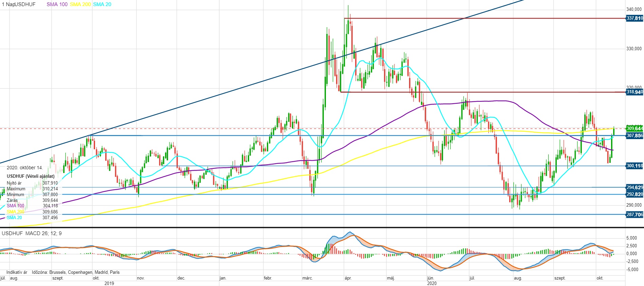Click the Minimum value 307,800

(x=50, y=195)
